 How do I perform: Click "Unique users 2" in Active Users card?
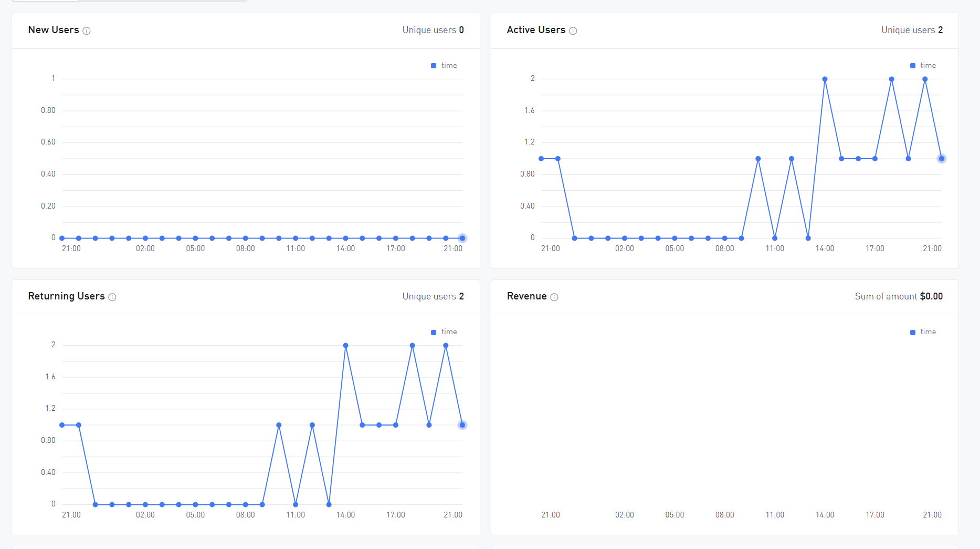point(912,30)
